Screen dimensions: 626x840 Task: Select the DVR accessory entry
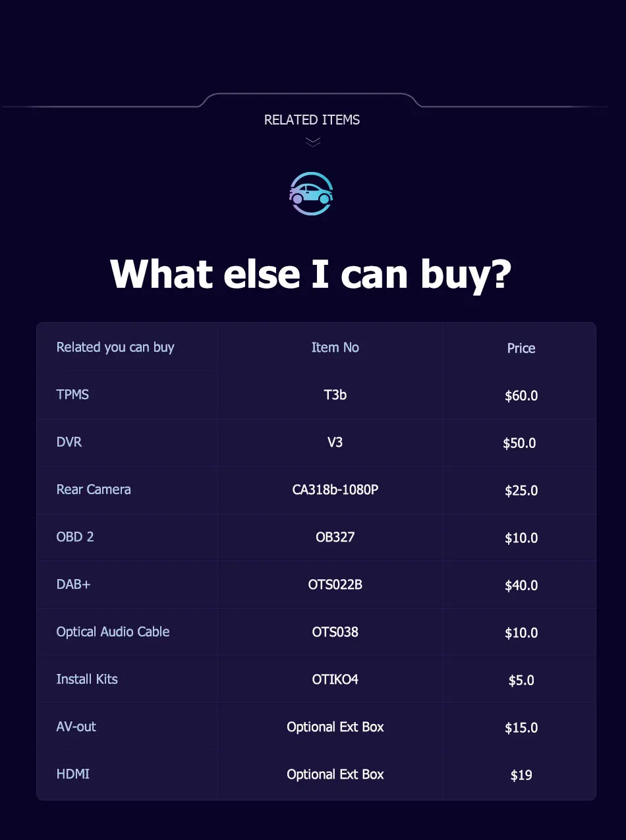[69, 442]
